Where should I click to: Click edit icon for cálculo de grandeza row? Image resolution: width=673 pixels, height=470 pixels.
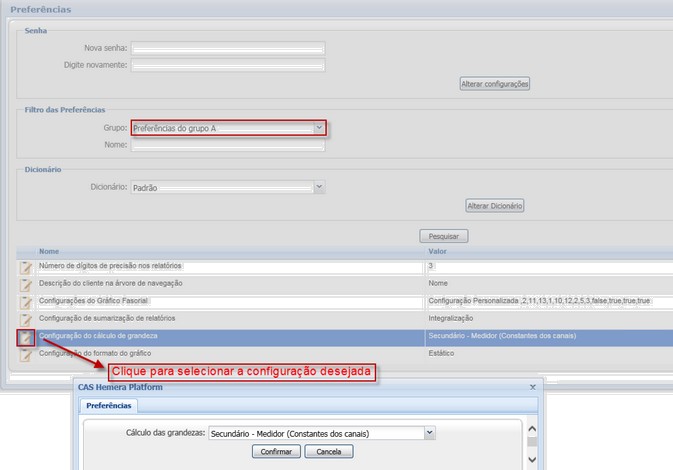tap(25, 337)
